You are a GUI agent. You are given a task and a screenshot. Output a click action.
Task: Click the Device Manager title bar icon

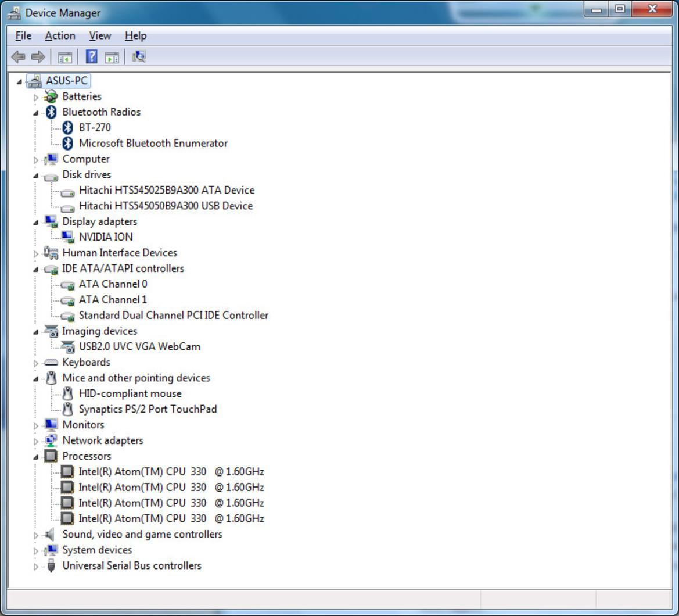(x=14, y=13)
